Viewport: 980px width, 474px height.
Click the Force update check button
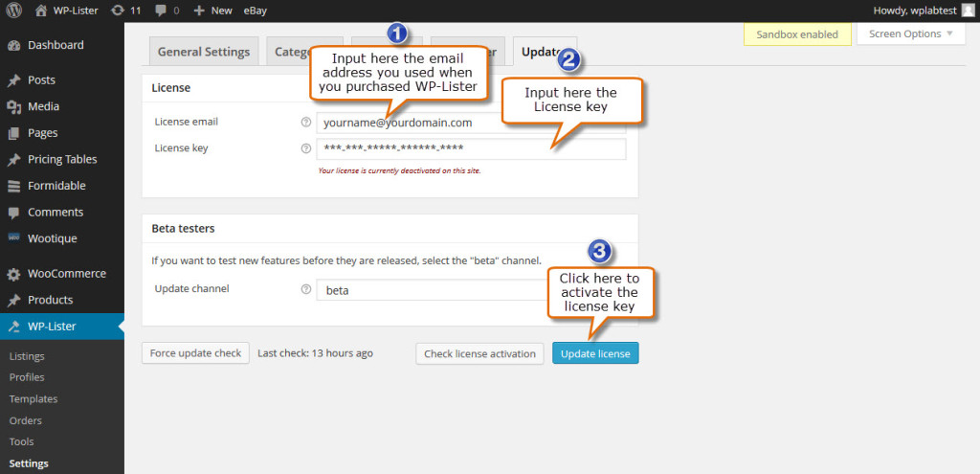[x=195, y=353]
